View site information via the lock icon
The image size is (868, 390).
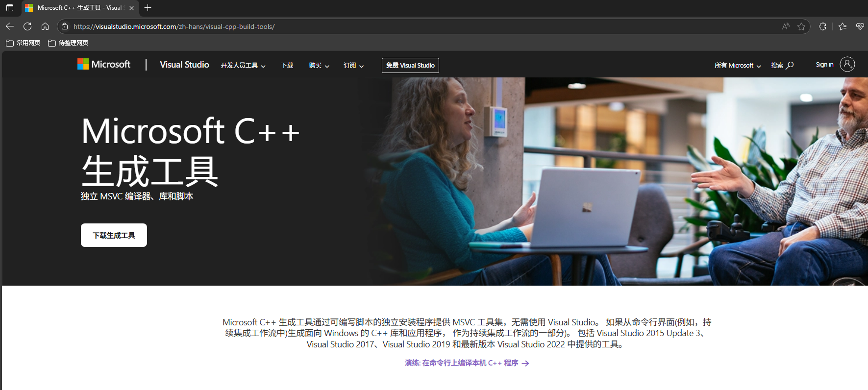(65, 26)
